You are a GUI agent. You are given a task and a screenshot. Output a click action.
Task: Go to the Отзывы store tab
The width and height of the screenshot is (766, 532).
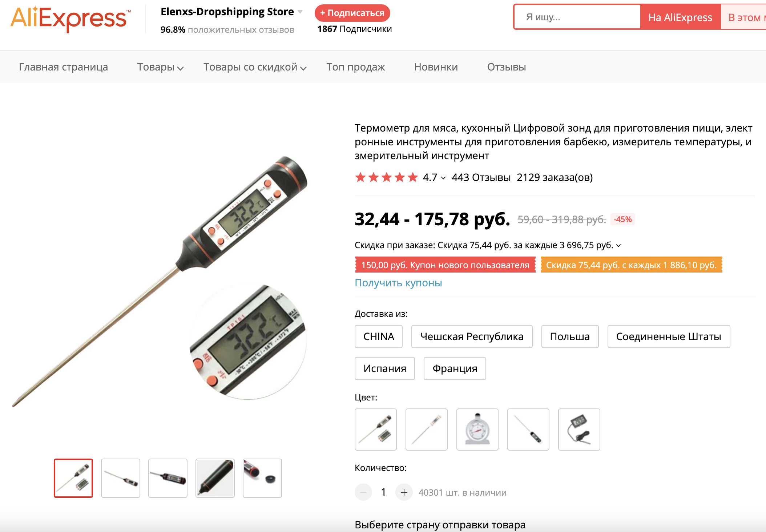click(x=507, y=67)
